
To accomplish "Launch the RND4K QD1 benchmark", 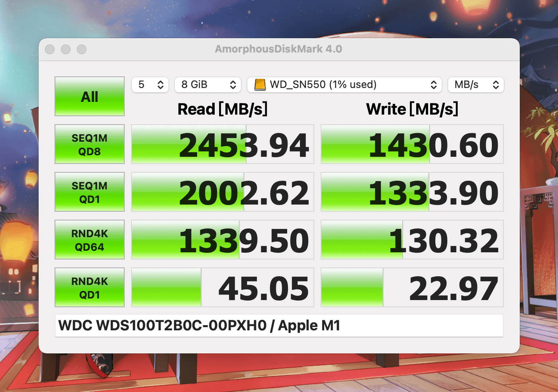I will pyautogui.click(x=90, y=287).
